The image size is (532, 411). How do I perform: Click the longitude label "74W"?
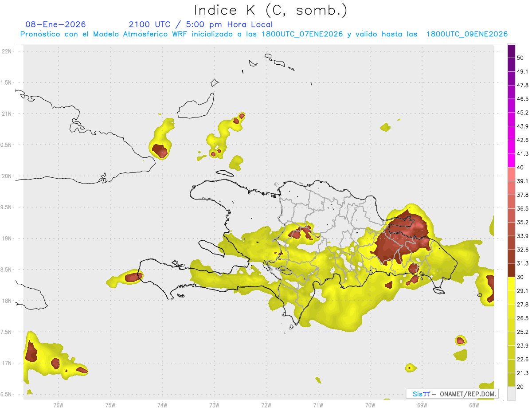point(162,405)
